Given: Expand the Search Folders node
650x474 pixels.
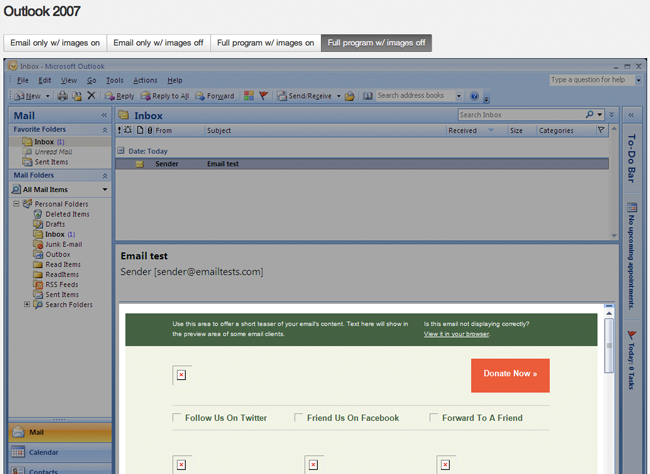Looking at the screenshot, I should (x=27, y=304).
